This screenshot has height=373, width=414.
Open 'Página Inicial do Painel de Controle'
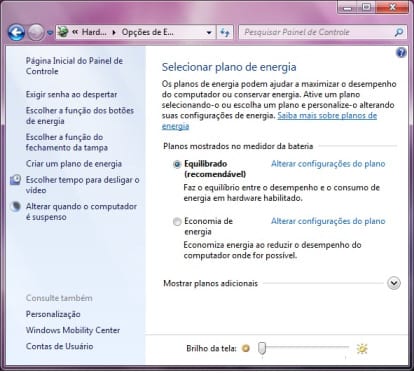coord(74,66)
